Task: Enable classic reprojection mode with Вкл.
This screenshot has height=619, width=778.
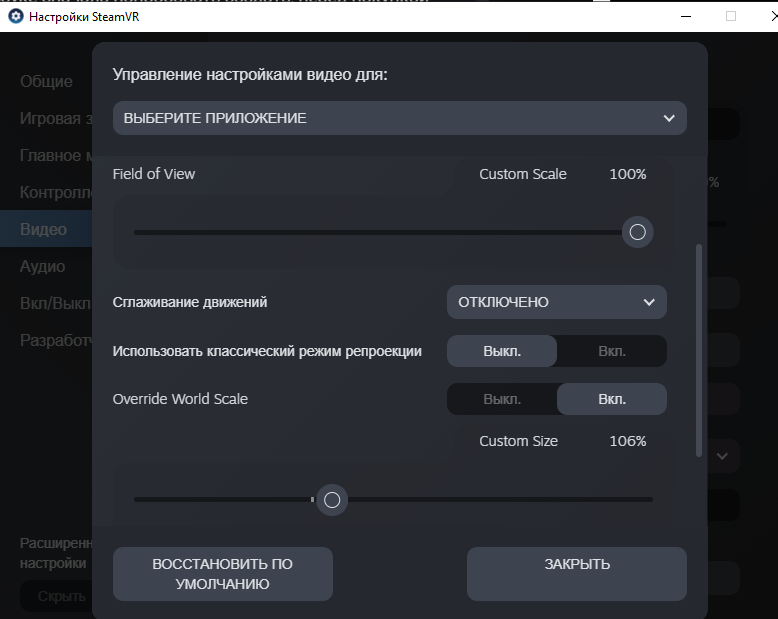Action: pos(611,351)
